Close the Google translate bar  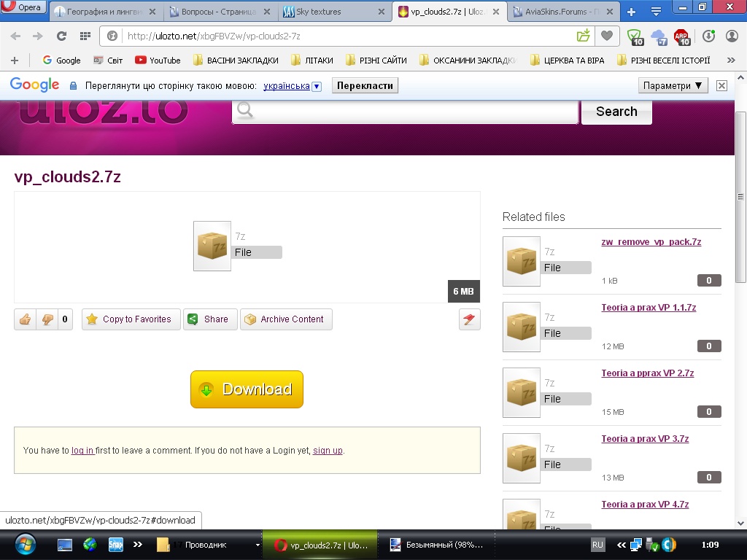coord(721,86)
